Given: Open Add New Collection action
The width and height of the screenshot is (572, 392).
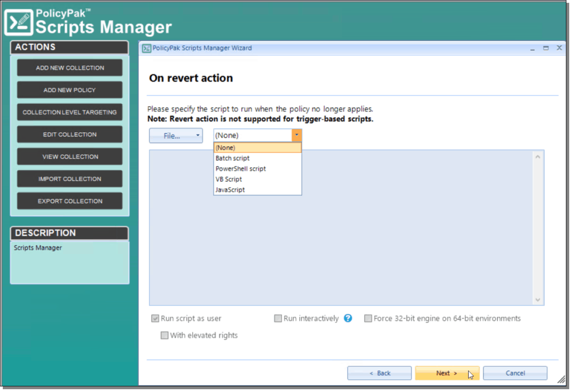Looking at the screenshot, I should click(x=69, y=67).
